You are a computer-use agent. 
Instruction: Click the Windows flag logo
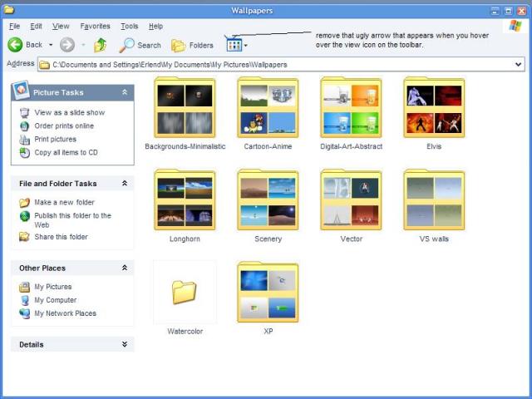tap(515, 26)
